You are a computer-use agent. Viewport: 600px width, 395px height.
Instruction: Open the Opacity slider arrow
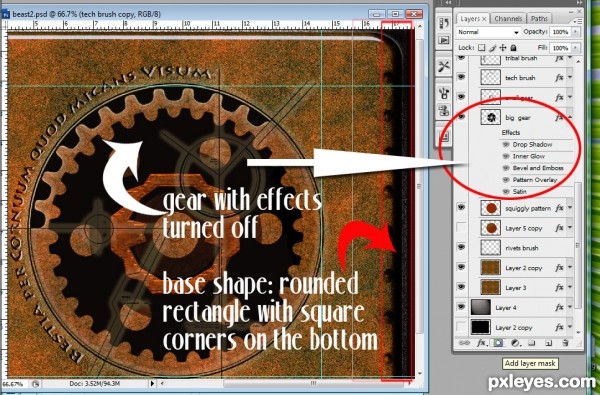[575, 32]
